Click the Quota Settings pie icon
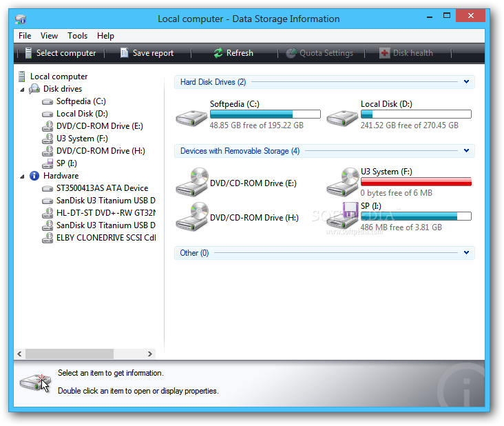The height and width of the screenshot is (426, 504). point(291,53)
